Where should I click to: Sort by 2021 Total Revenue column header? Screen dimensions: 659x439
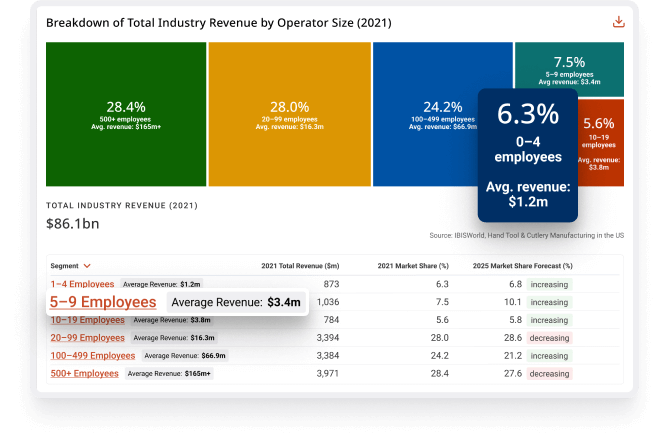pos(299,266)
